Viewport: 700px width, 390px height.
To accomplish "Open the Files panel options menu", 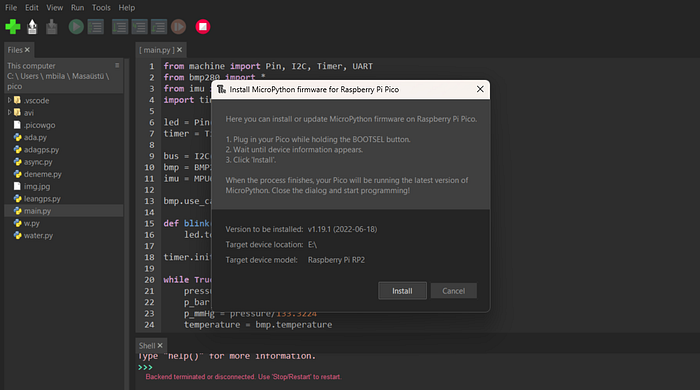I will 117,66.
